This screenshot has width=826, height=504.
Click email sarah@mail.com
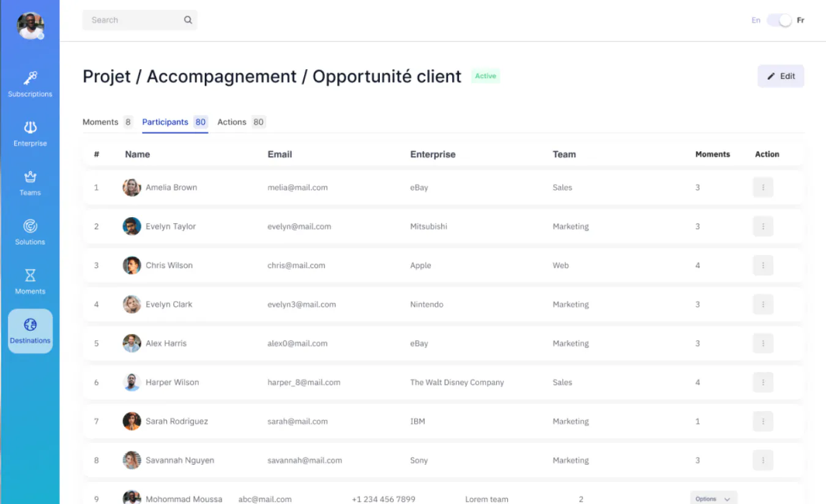point(299,421)
